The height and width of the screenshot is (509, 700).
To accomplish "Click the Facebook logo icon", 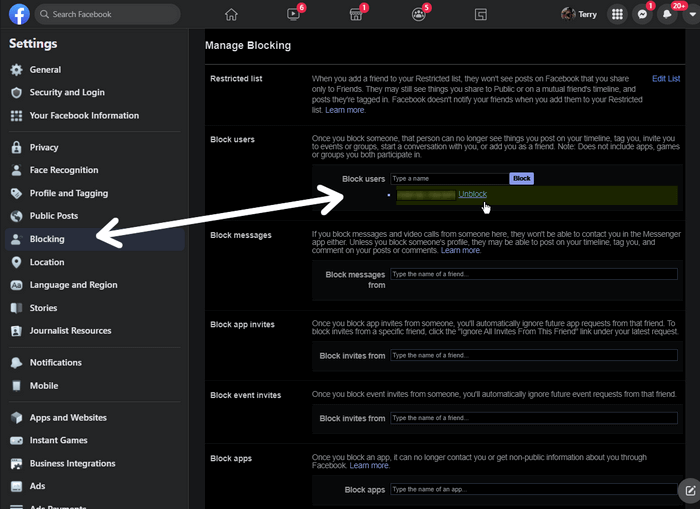I will point(19,14).
